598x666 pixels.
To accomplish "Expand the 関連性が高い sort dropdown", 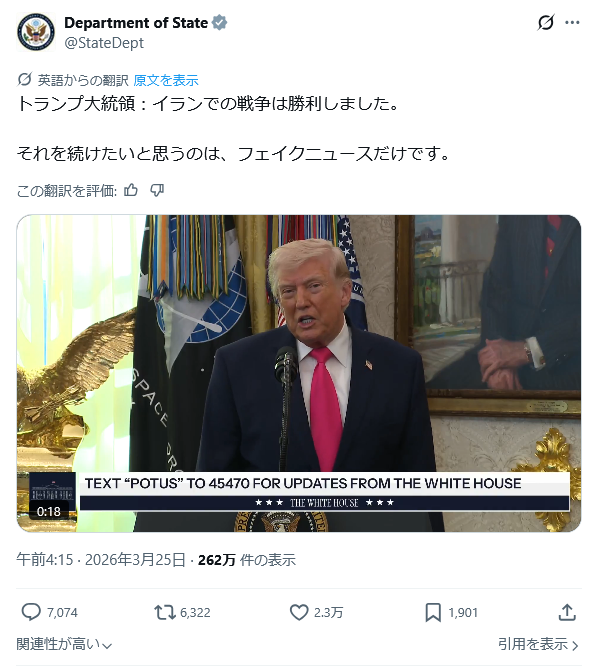I will pos(64,644).
